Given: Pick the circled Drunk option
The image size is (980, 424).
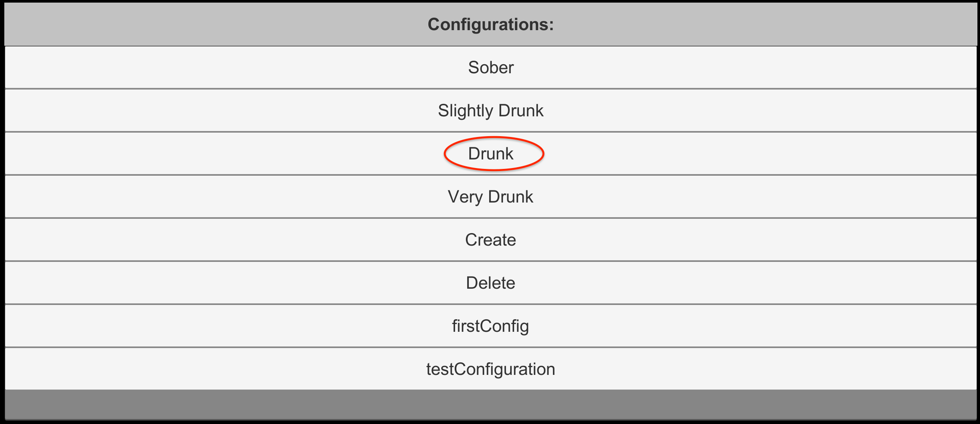Looking at the screenshot, I should [x=490, y=154].
